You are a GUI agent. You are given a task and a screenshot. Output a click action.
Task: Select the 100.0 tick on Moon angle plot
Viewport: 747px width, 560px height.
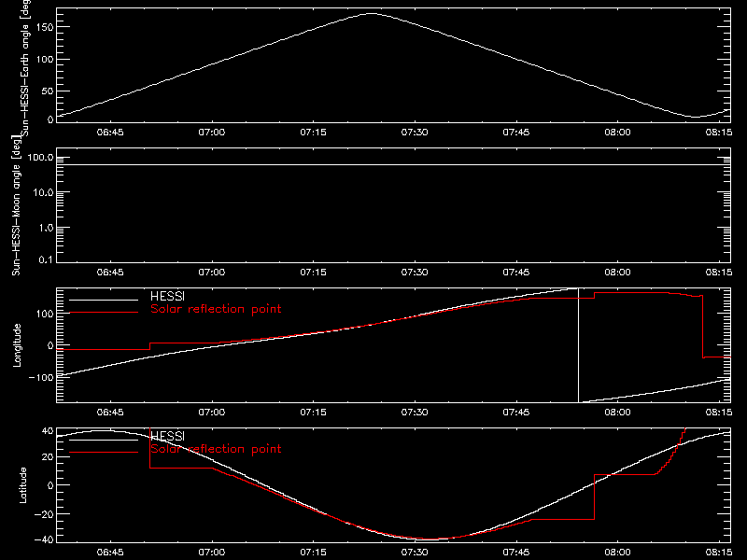[40, 157]
